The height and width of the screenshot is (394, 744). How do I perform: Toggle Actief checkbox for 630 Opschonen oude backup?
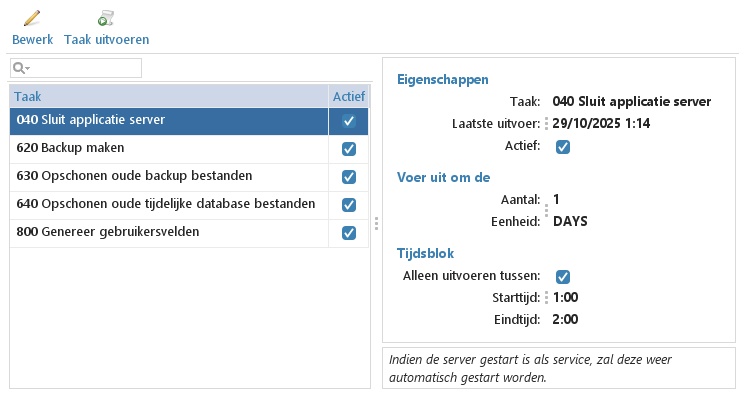coord(349,177)
